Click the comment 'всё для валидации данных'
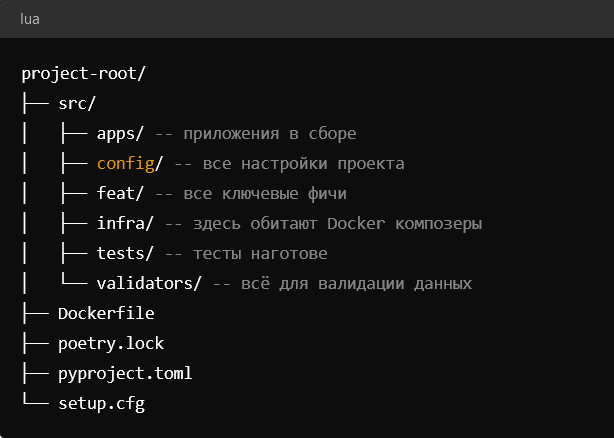614x438 pixels. pyautogui.click(x=356, y=283)
